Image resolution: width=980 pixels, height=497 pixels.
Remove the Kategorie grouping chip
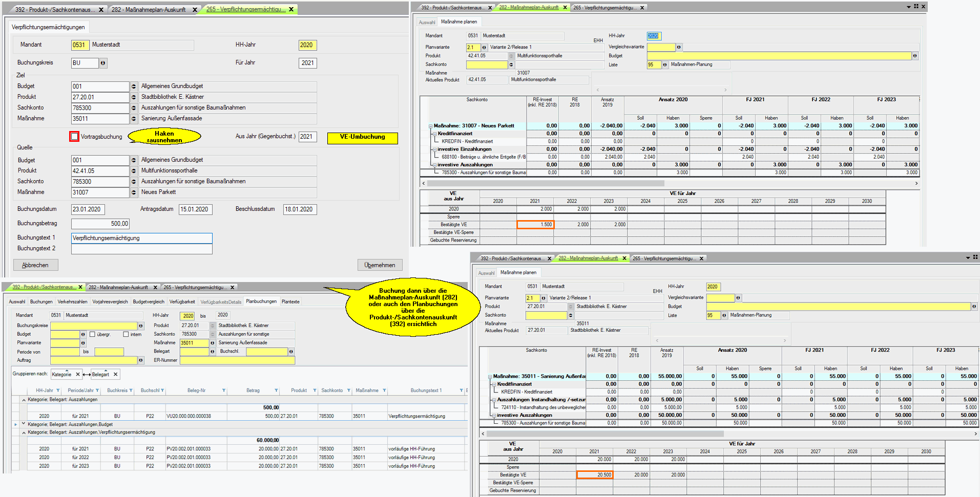[x=78, y=374]
